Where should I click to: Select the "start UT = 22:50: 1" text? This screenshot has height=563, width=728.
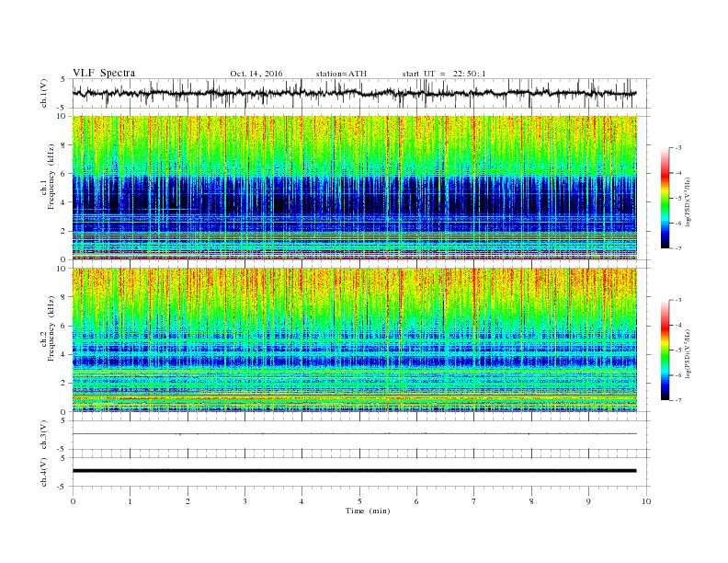point(444,74)
